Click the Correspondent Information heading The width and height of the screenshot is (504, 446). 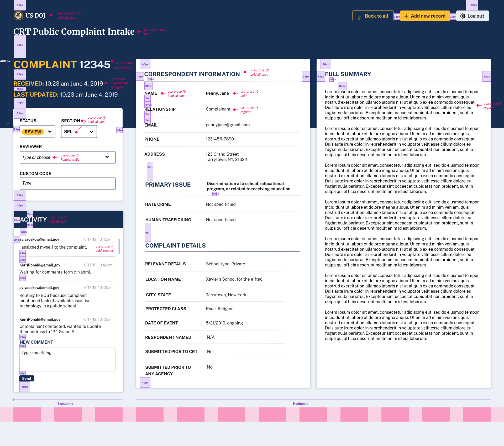[x=192, y=74]
